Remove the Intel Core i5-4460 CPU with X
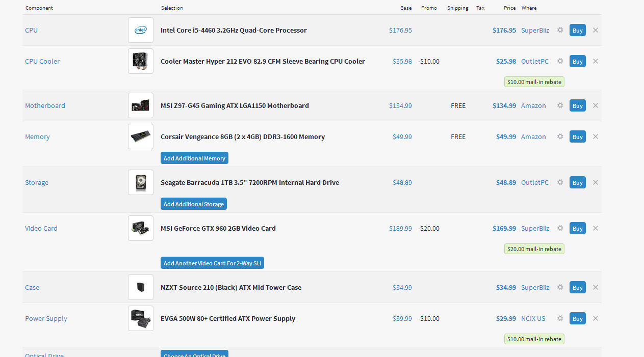 pyautogui.click(x=596, y=30)
